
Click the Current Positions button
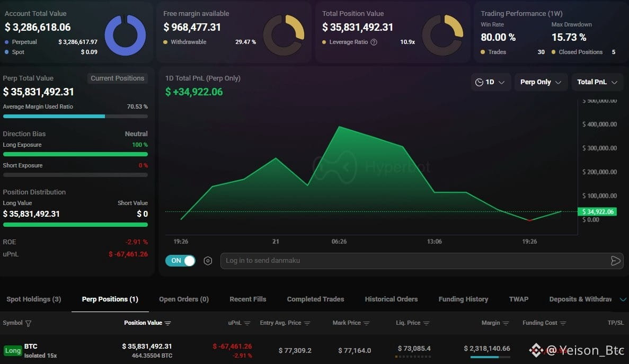pos(118,78)
